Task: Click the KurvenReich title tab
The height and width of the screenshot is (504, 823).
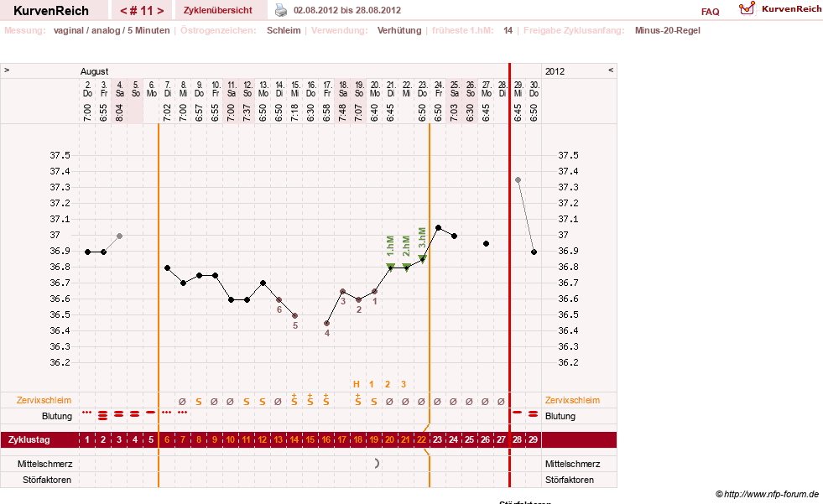Action: point(51,11)
